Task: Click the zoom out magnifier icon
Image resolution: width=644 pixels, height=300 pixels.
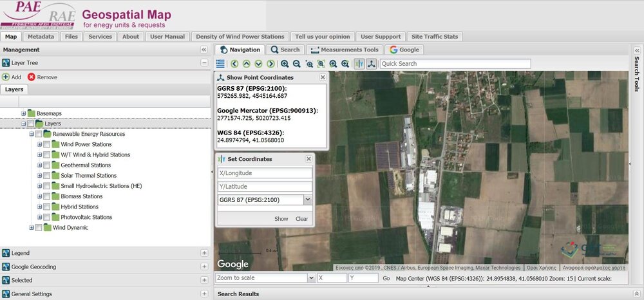Action: pos(296,64)
